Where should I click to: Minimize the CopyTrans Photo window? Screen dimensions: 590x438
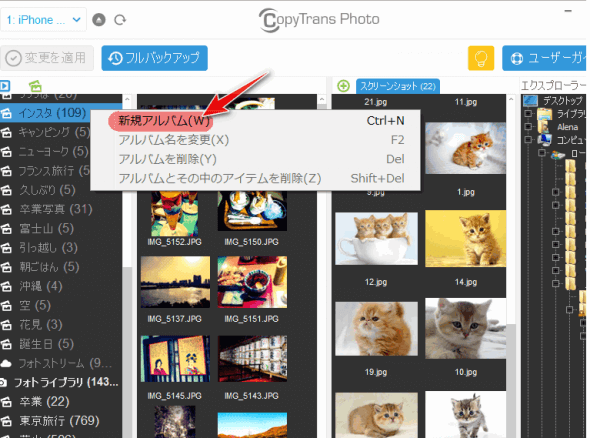tap(568, 11)
